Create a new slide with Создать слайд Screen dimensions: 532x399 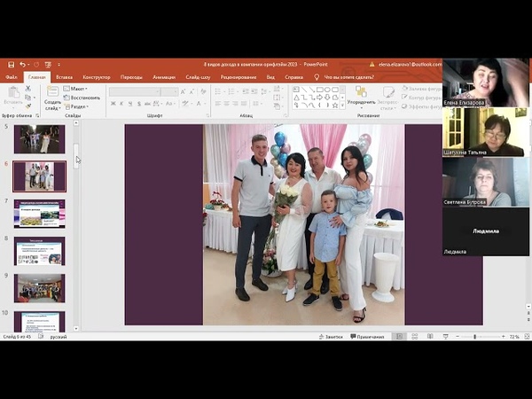(x=52, y=98)
